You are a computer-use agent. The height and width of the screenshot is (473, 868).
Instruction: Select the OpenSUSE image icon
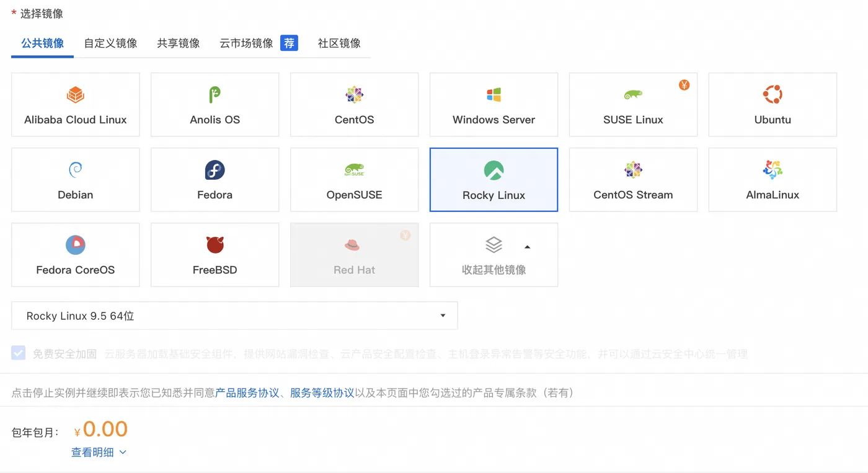point(354,170)
